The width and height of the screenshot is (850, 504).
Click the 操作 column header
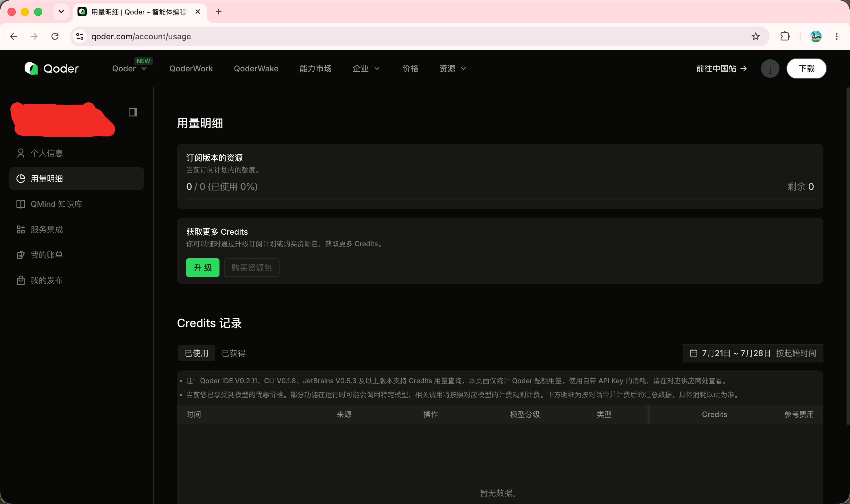[430, 414]
